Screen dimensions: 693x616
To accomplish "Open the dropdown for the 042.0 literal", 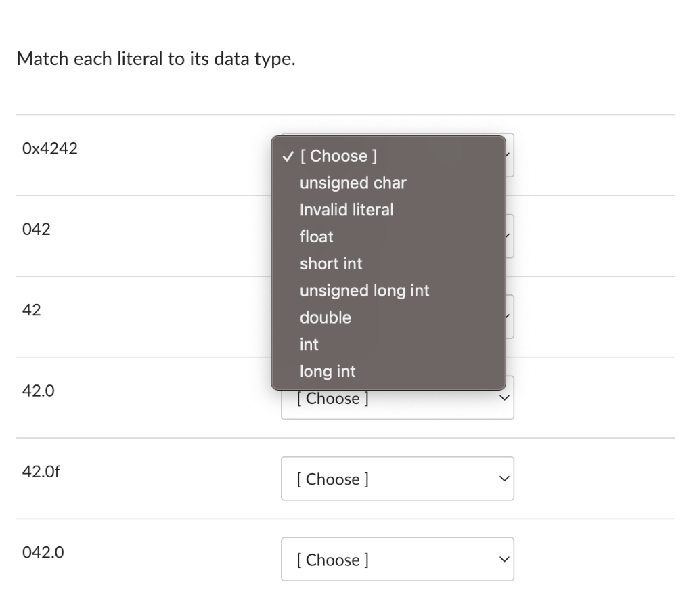I will (x=397, y=560).
